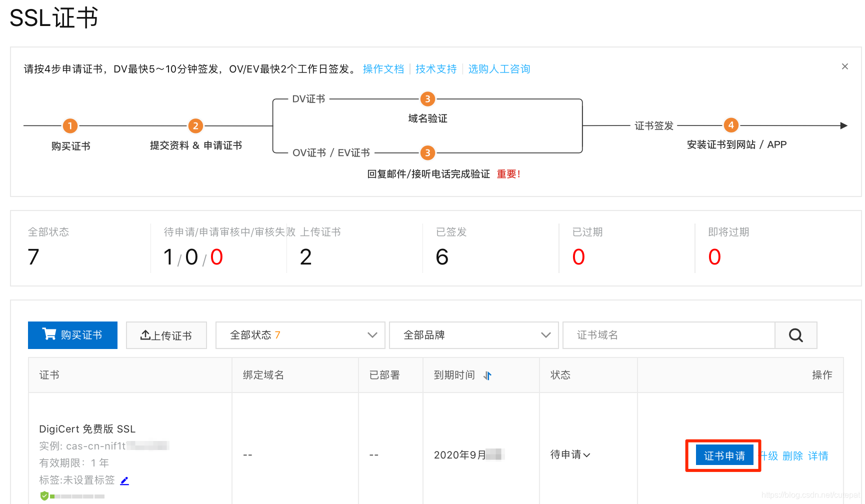Open the 操作文档 link
Image resolution: width=865 pixels, height=504 pixels.
[383, 69]
